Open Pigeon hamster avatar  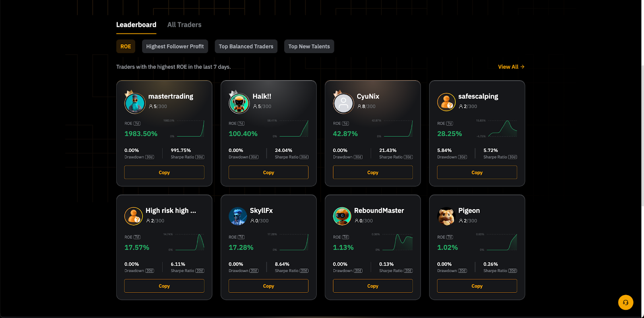point(446,216)
